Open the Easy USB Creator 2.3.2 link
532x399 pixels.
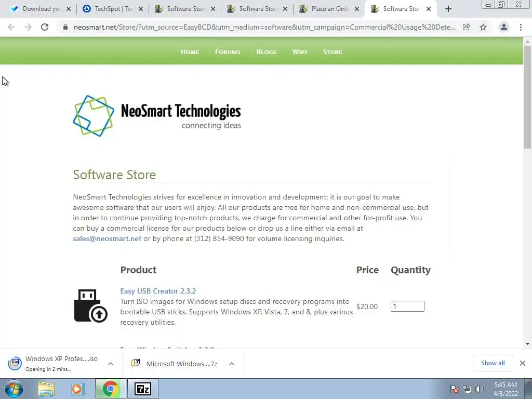pos(158,291)
